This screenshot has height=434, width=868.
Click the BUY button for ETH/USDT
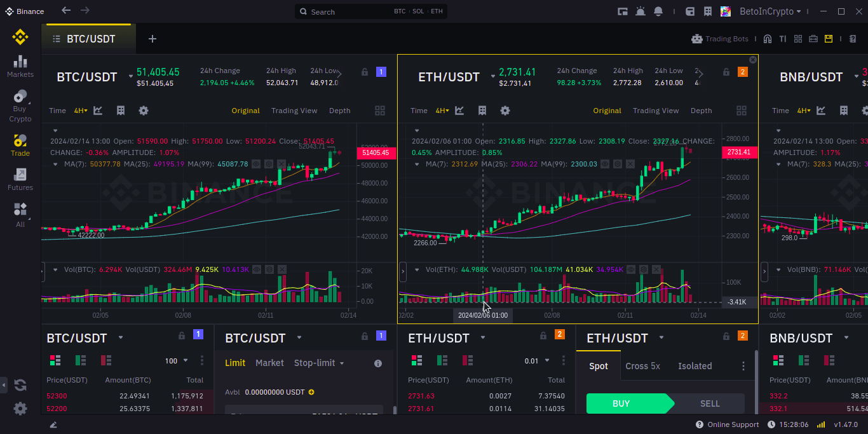pos(626,403)
